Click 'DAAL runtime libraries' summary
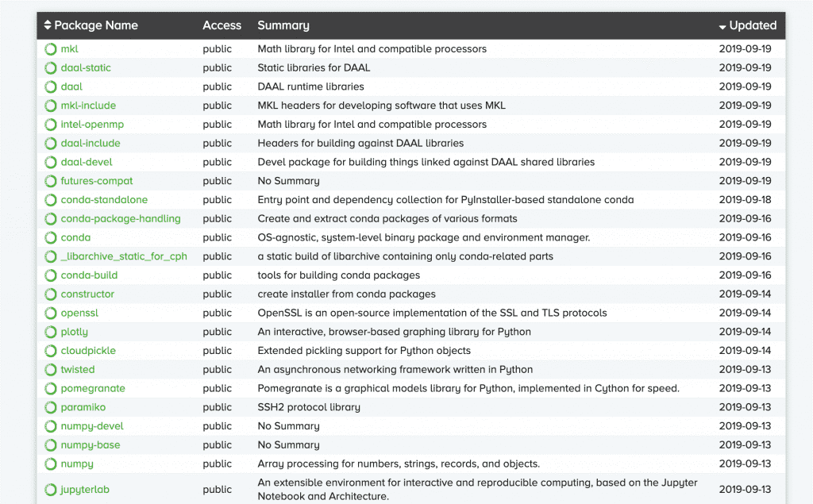This screenshot has height=504, width=813. 311,87
